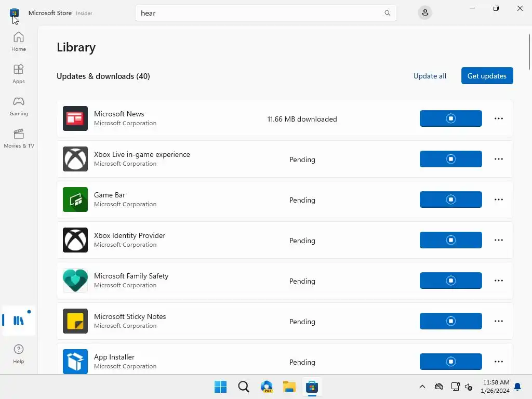Open Movies & TV section

pos(19,138)
